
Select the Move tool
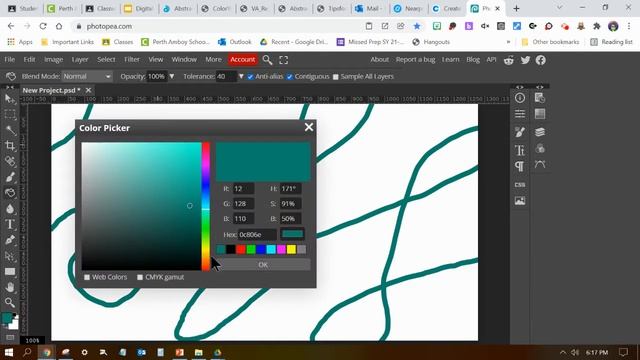pyautogui.click(x=10, y=99)
